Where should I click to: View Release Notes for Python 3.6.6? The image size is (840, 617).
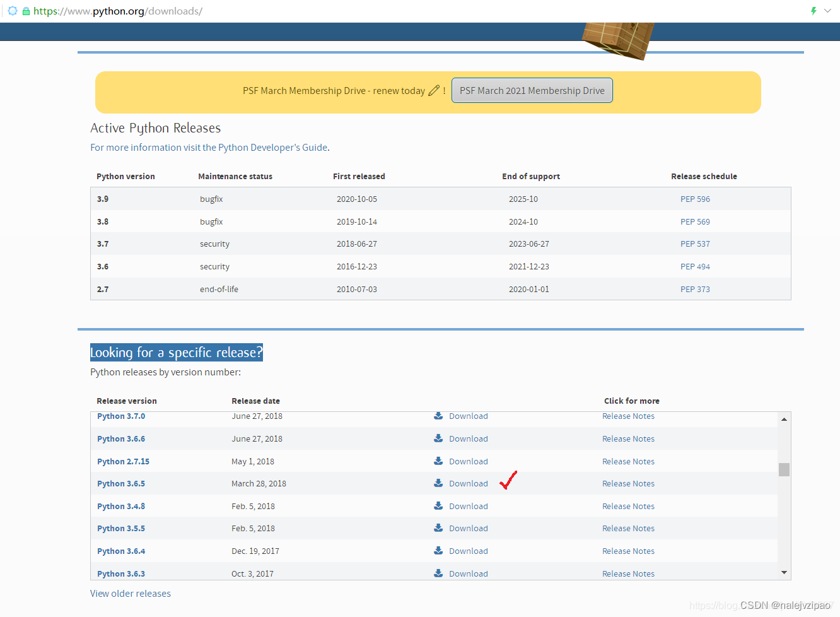coord(628,438)
